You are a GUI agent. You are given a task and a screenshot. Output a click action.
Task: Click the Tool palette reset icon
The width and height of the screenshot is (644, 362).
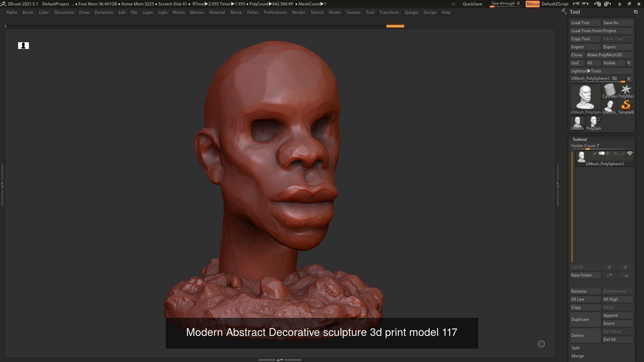(636, 12)
